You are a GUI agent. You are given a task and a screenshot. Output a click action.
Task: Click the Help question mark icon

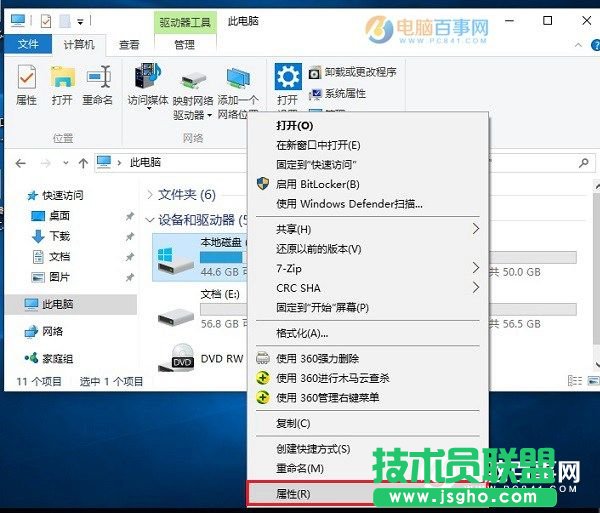(x=596, y=45)
